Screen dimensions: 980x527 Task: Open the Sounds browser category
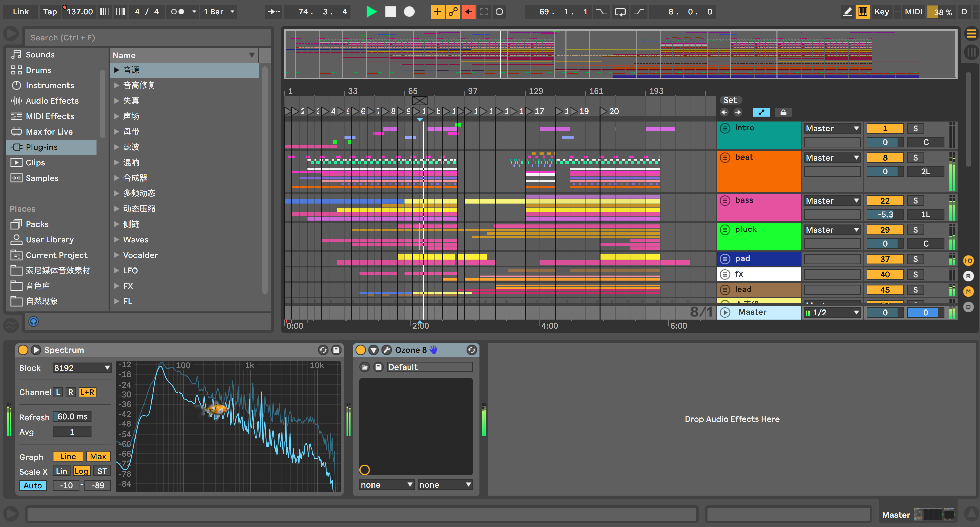point(40,55)
